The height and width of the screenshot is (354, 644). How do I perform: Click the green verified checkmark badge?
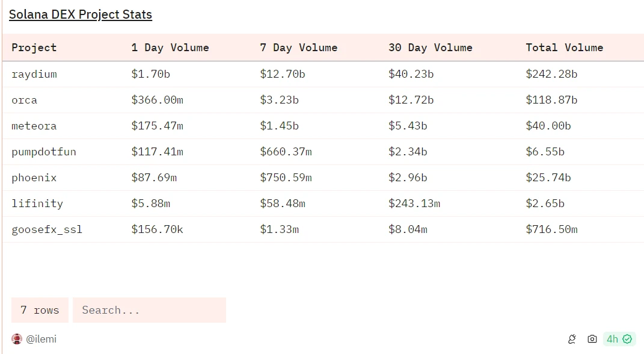click(628, 339)
